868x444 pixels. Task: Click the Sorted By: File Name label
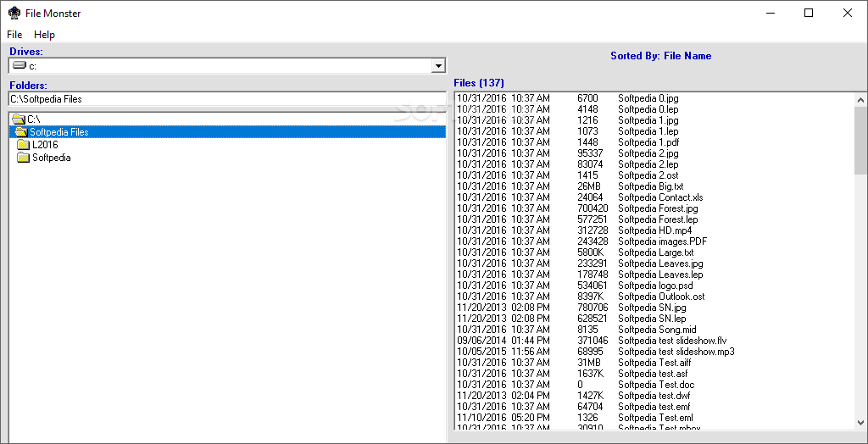point(661,55)
